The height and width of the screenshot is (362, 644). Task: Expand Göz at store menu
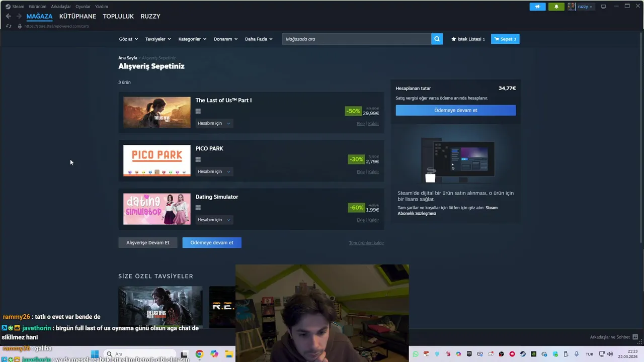(128, 39)
